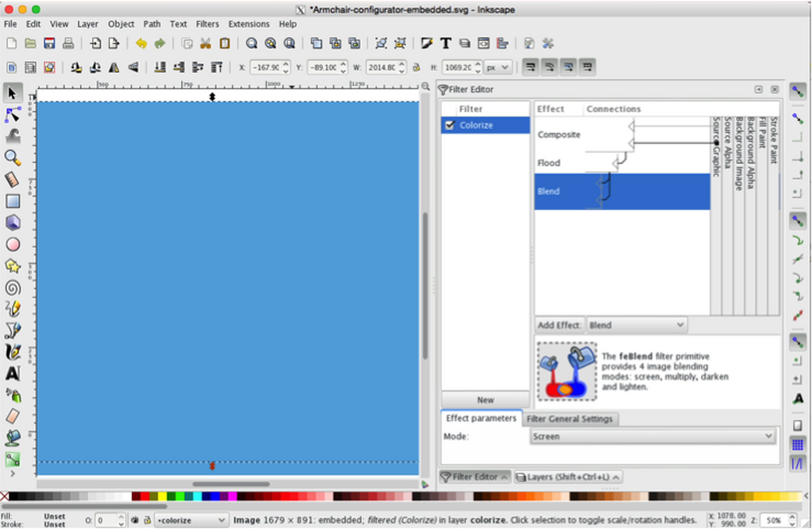Toggle current layer lock icon
The width and height of the screenshot is (812, 529).
(x=147, y=520)
